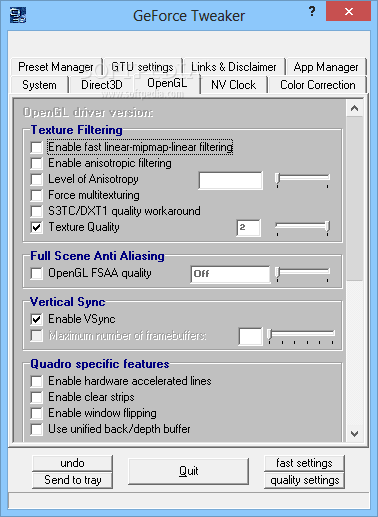Close the GeForce Tweaker window
This screenshot has width=378, height=517.
[348, 12]
